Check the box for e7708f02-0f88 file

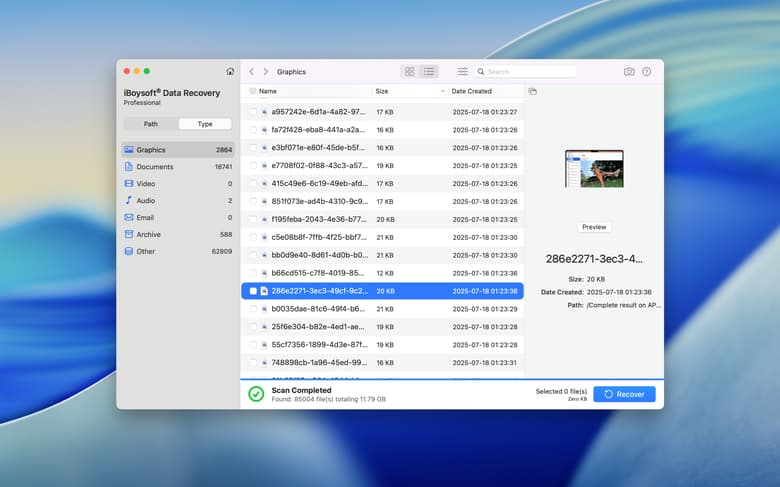[x=253, y=166]
